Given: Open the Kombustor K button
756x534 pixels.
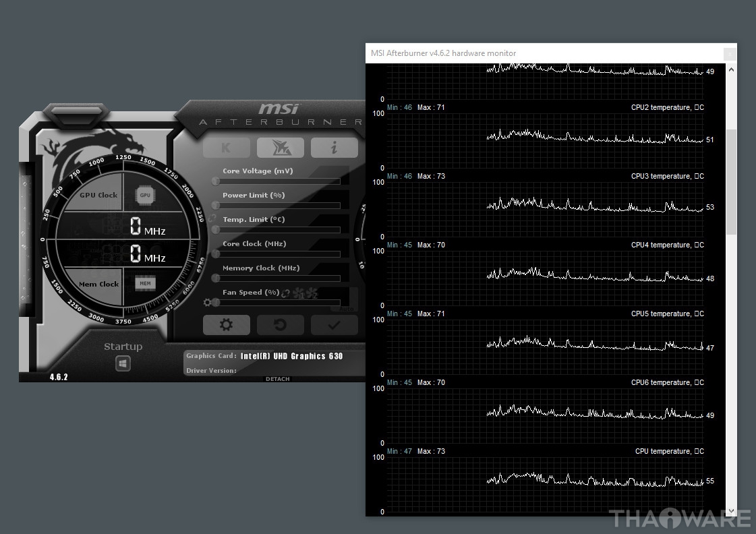Looking at the screenshot, I should pos(227,148).
